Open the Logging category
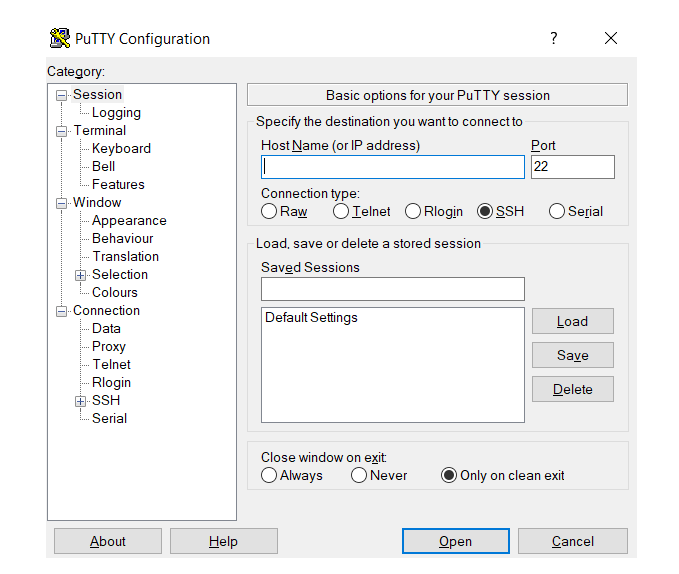Viewport: 679px width, 574px height. pyautogui.click(x=116, y=113)
